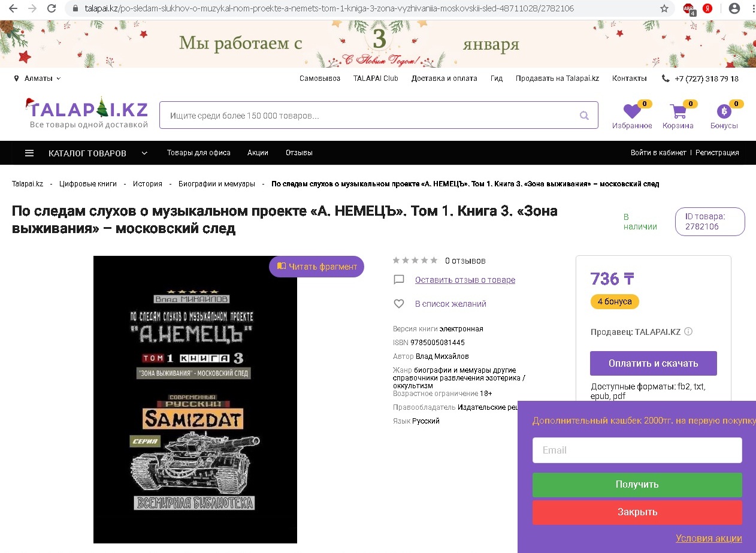The height and width of the screenshot is (553, 756).
Task: Open the Chrome profile avatar icon
Action: [734, 8]
